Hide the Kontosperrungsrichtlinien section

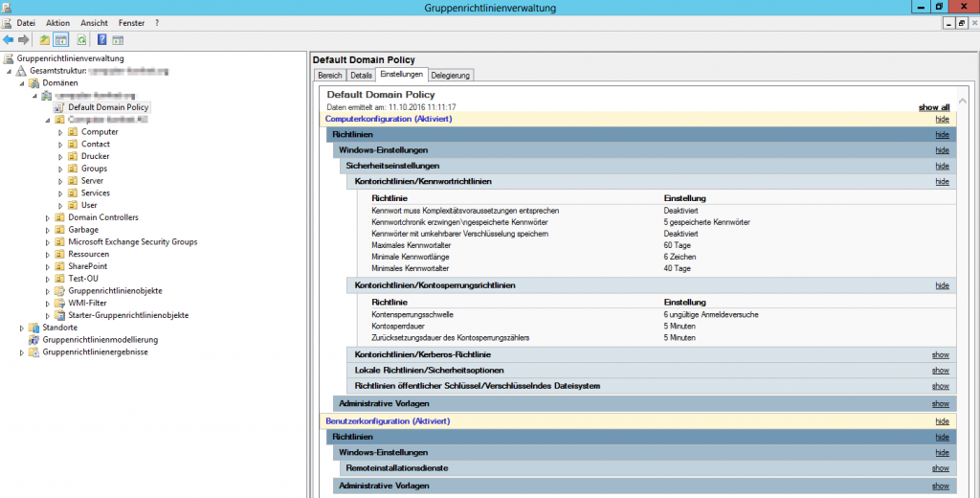point(942,285)
